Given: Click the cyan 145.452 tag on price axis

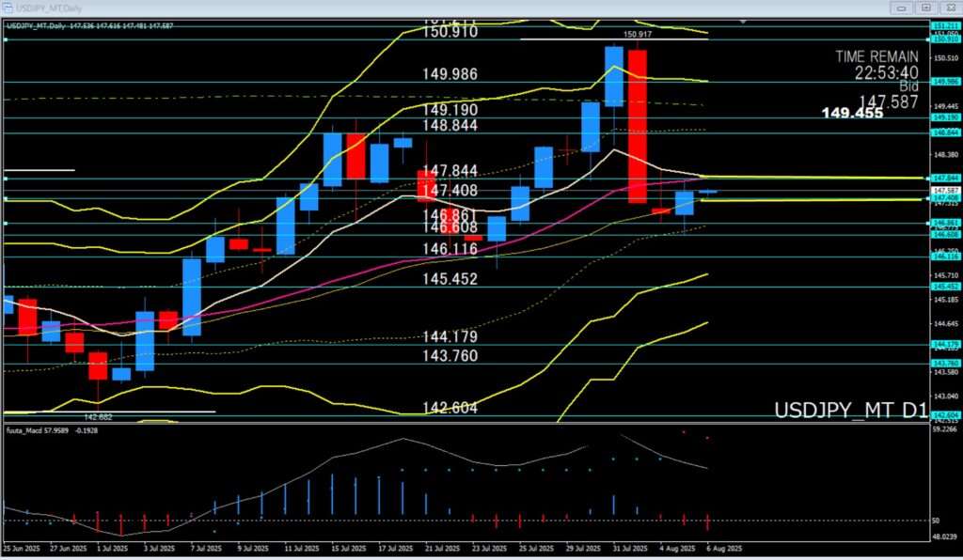Looking at the screenshot, I should point(946,287).
